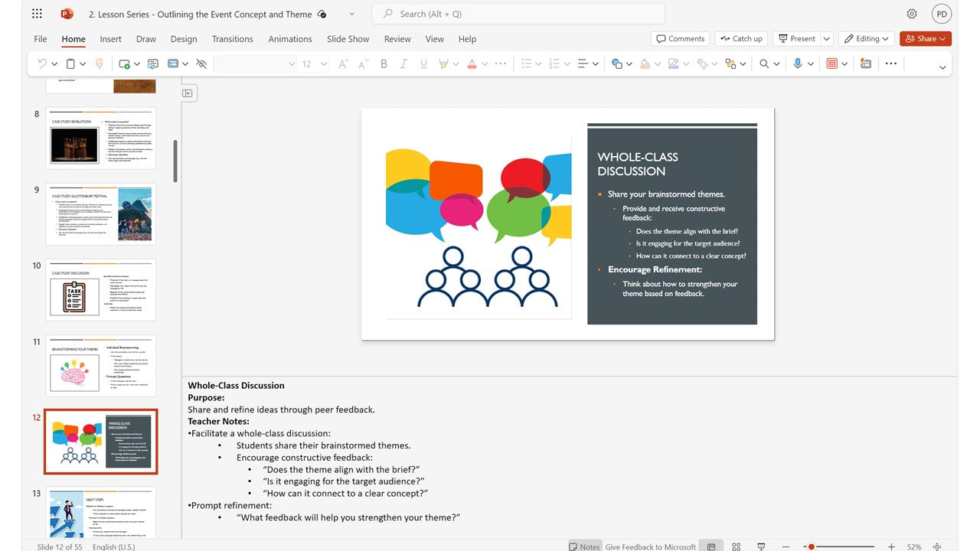Click Give Feedback to Microsoft
This screenshot has height=551, width=980.
[x=650, y=546]
